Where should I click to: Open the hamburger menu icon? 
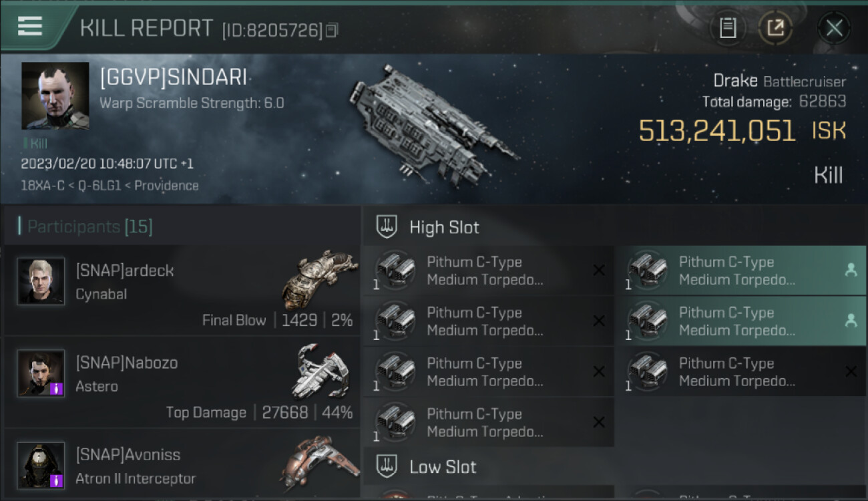[29, 26]
